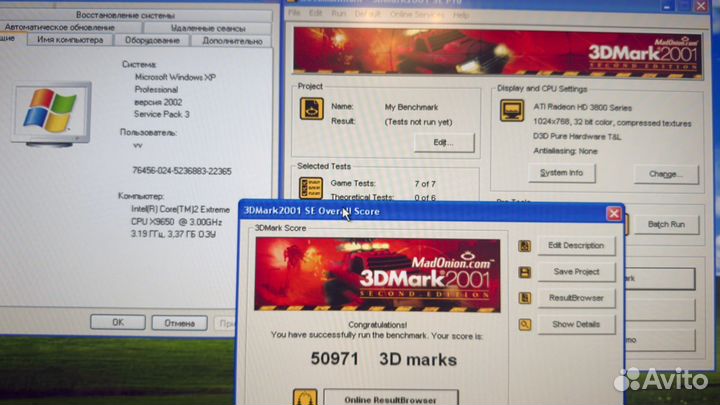Click the score text '50971'
720x405 pixels.
pos(335,359)
